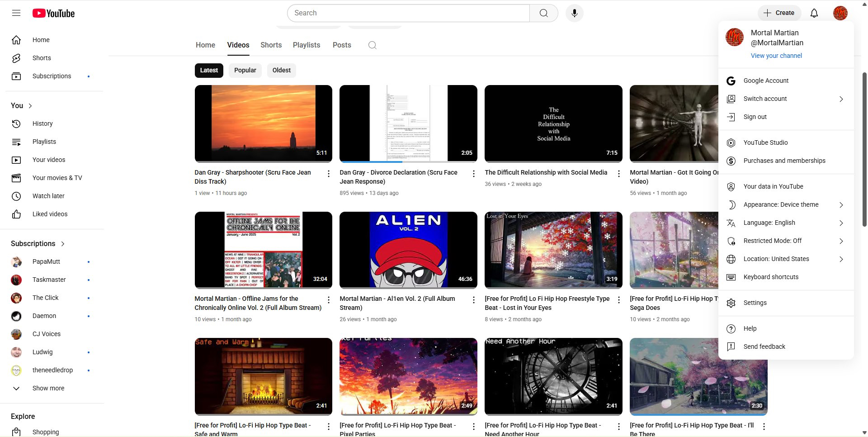868x437 pixels.
Task: Open Al1en Vol. 2 video thumbnail
Action: coord(408,250)
